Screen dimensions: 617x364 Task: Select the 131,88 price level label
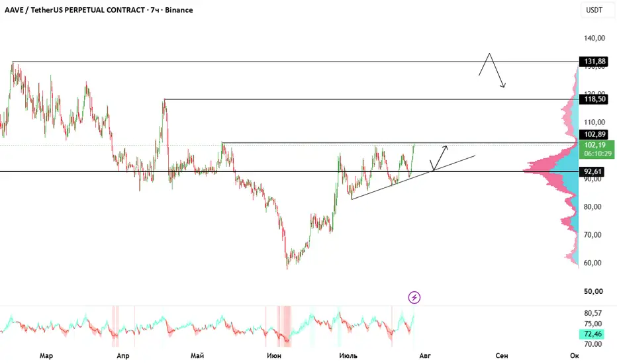594,62
